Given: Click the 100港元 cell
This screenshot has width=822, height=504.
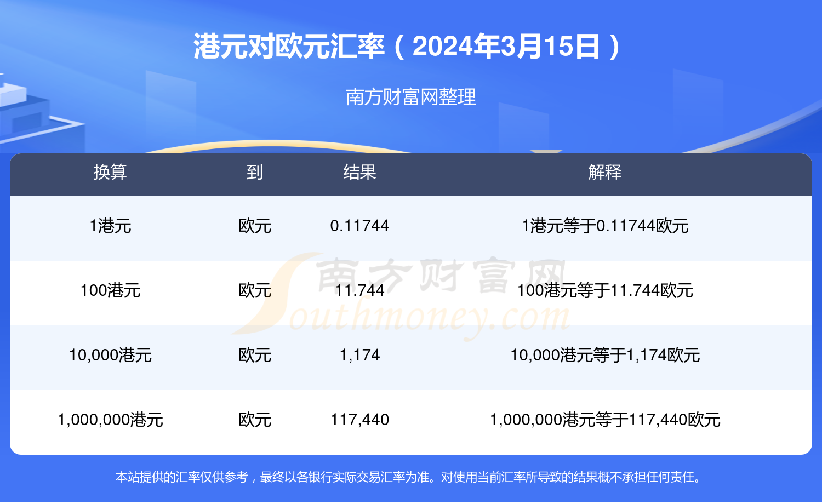Looking at the screenshot, I should click(x=110, y=290).
